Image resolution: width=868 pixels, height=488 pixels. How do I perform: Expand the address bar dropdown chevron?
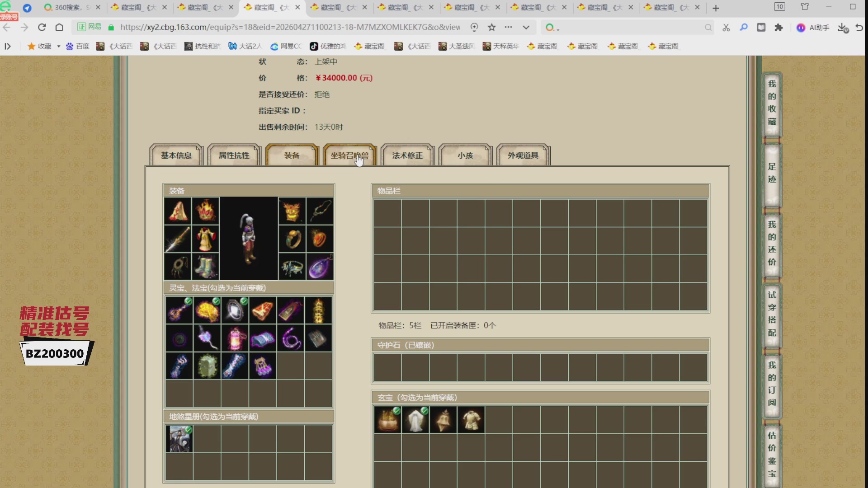click(526, 27)
